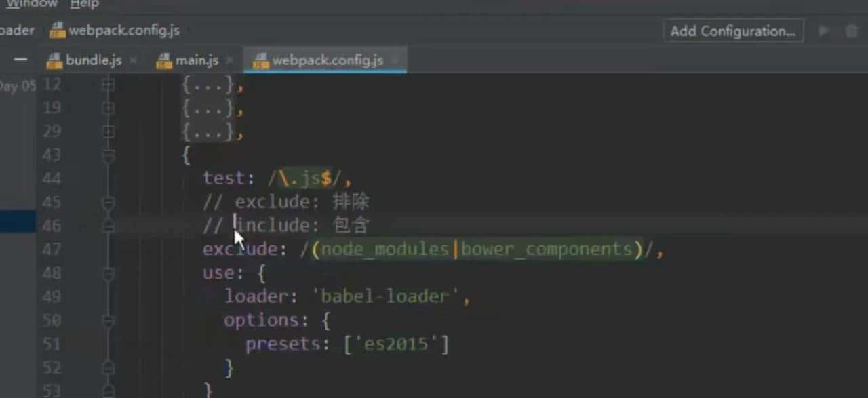Open the Help menu
Viewport: 868px width, 398px height.
click(x=84, y=4)
